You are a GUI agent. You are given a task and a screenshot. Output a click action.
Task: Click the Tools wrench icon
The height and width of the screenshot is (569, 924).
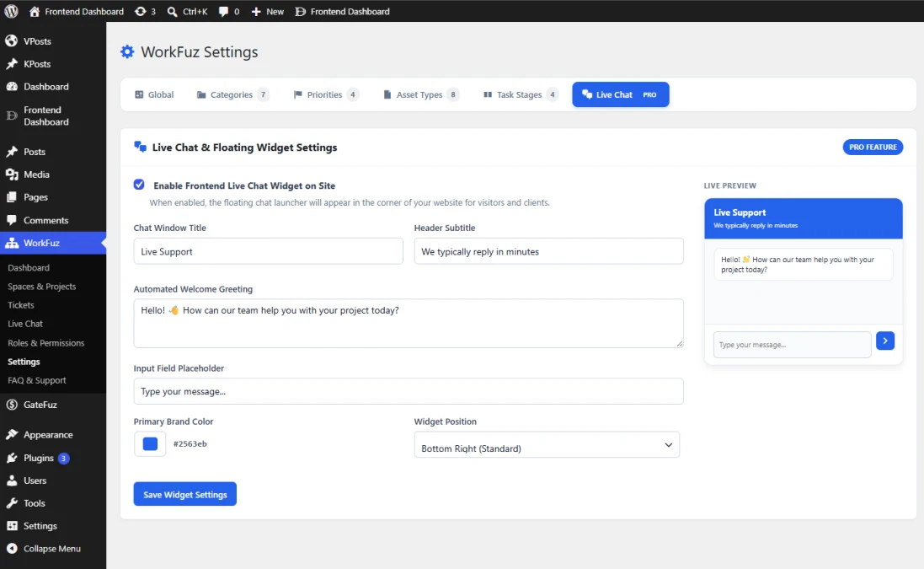click(x=11, y=503)
